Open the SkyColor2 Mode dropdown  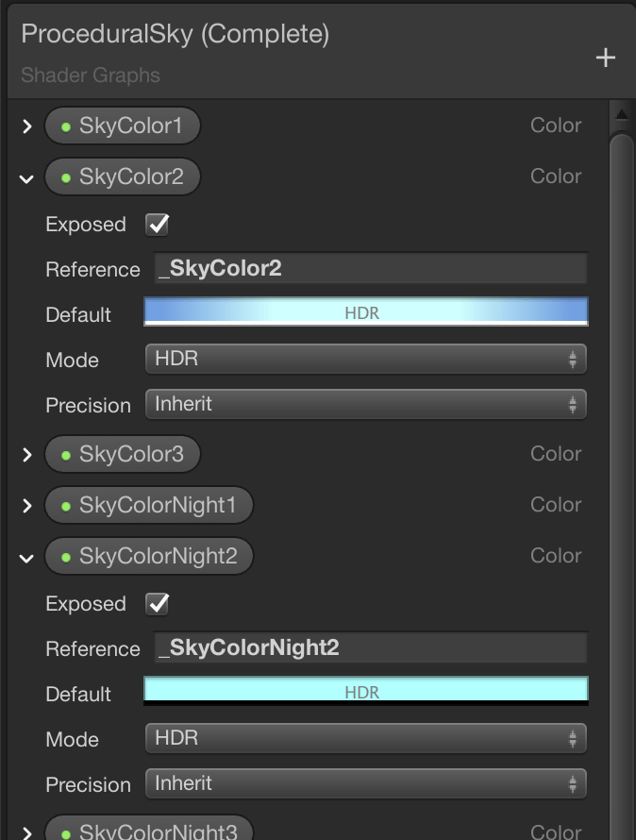(365, 359)
